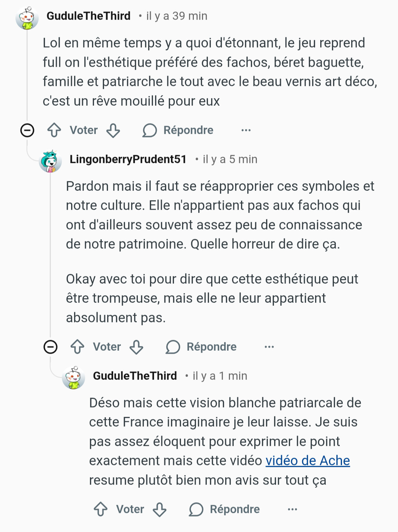Screen dimensions: 398x532
Task: Open LingonberryPrudent51's user profile name
Action: point(128,159)
